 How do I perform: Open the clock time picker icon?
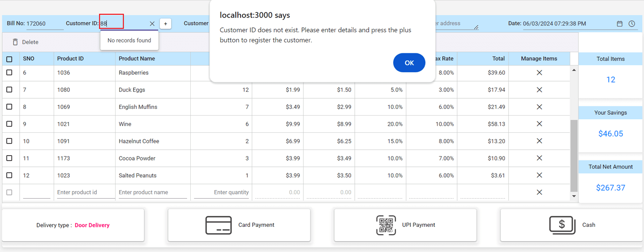coord(632,24)
